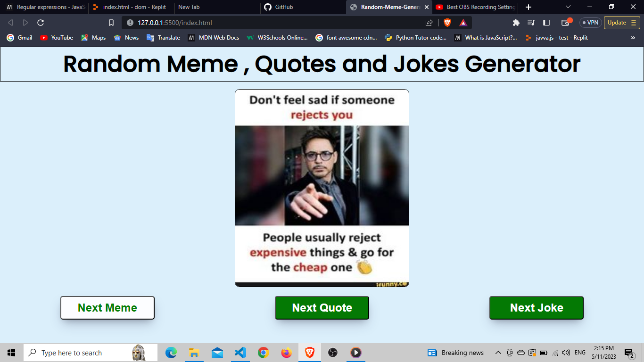
Task: Open Visual Studio Code from taskbar
Action: click(x=240, y=353)
